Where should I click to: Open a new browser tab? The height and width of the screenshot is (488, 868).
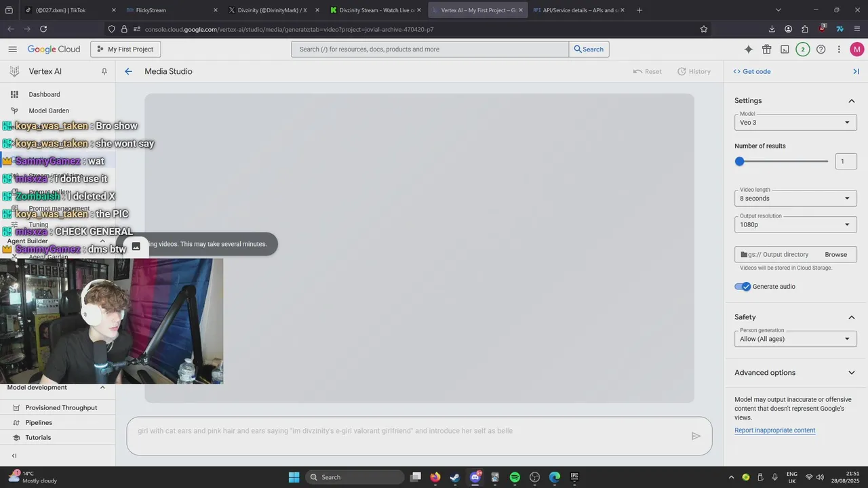(639, 10)
